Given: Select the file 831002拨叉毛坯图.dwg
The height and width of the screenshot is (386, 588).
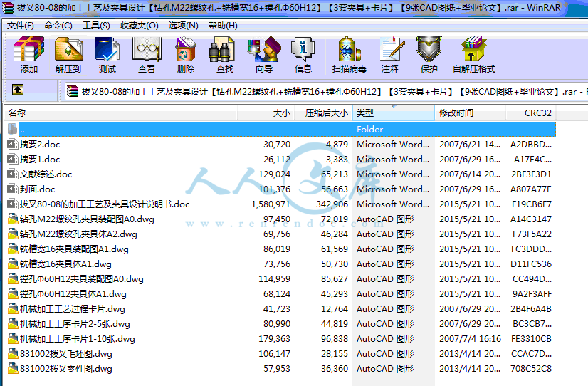Looking at the screenshot, I should pos(66,354).
